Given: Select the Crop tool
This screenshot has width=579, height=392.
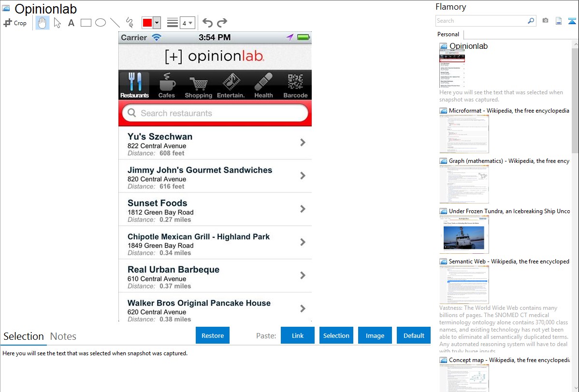Looking at the screenshot, I should pos(15,23).
